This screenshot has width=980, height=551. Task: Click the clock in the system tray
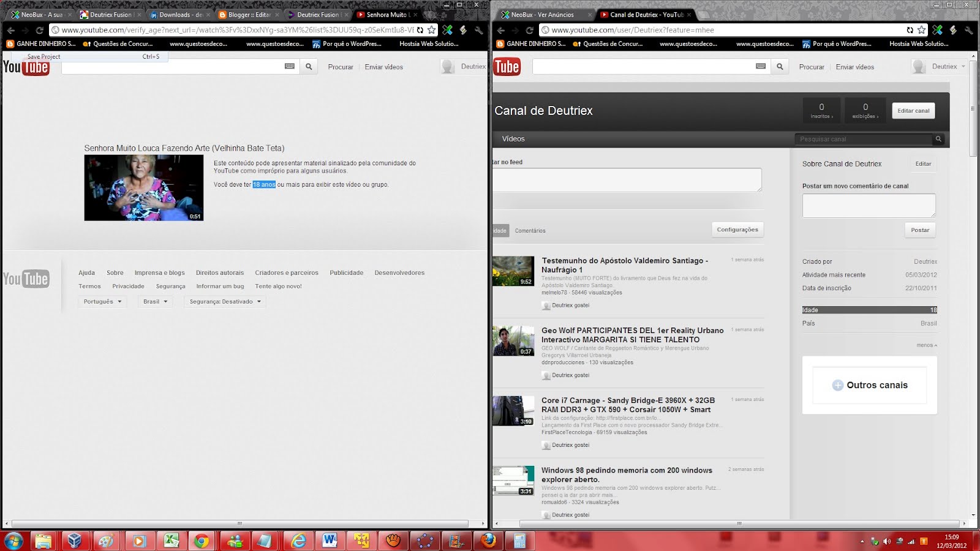(951, 541)
